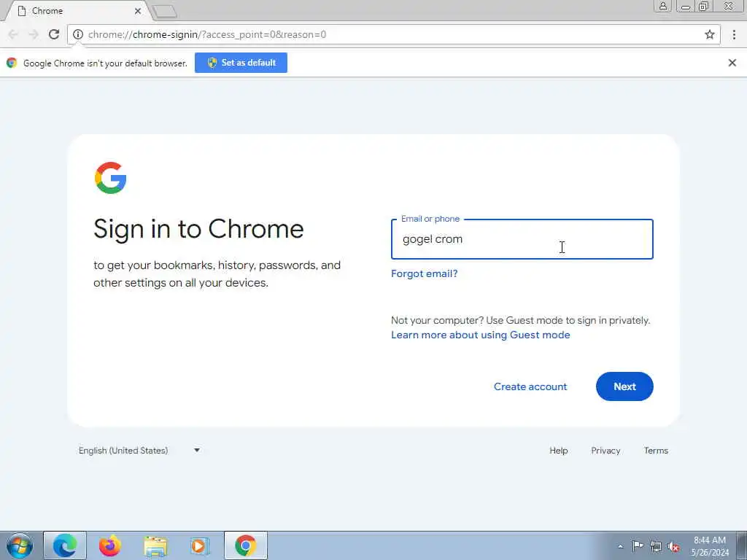The height and width of the screenshot is (560, 747).
Task: Click the Google G logo
Action: (111, 178)
